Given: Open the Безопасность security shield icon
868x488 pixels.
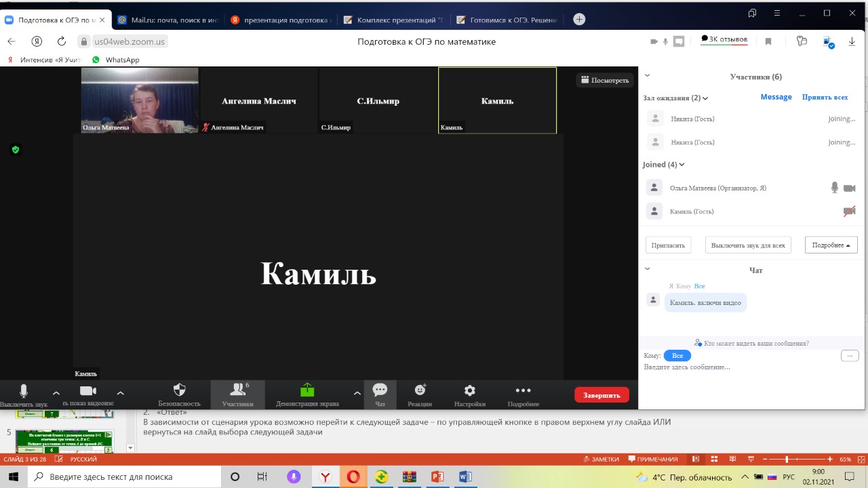Looking at the screenshot, I should [179, 390].
